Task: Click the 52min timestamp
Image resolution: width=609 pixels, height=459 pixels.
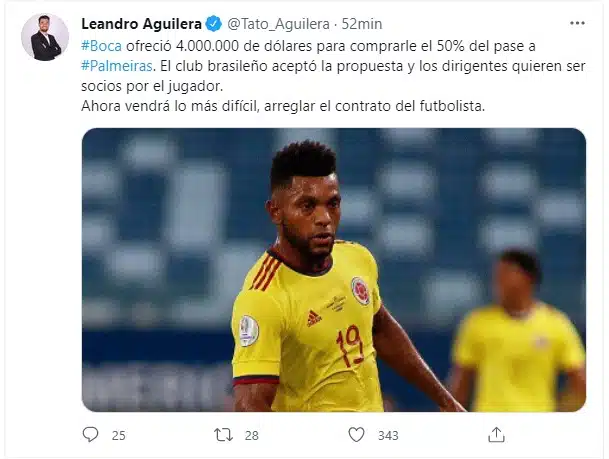Action: pos(362,24)
